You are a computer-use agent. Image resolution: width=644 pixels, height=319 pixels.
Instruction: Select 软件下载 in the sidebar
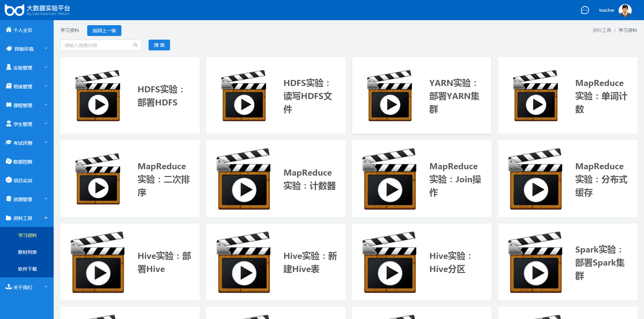coord(28,269)
